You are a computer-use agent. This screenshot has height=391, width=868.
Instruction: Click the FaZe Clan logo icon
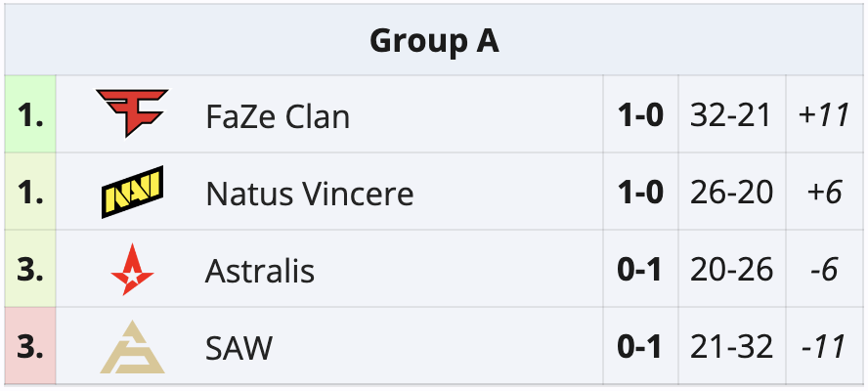coord(132,114)
